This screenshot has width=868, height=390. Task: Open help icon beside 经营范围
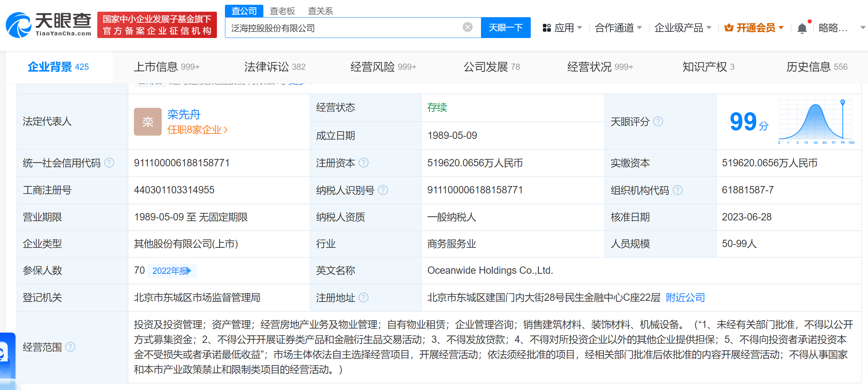pyautogui.click(x=70, y=347)
